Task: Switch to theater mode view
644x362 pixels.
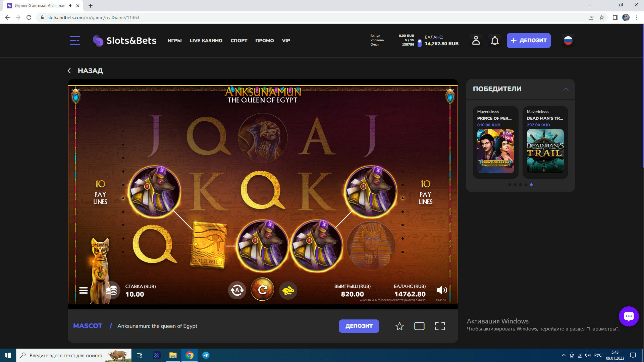Action: [x=419, y=326]
